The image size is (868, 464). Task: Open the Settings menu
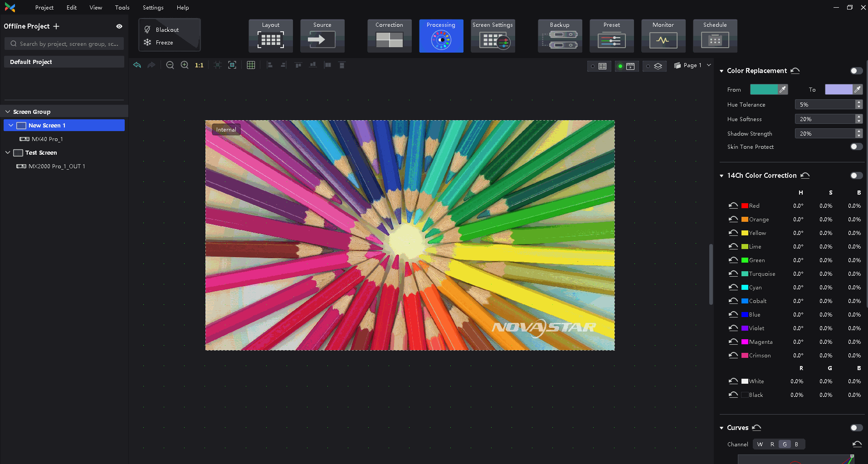pos(153,7)
